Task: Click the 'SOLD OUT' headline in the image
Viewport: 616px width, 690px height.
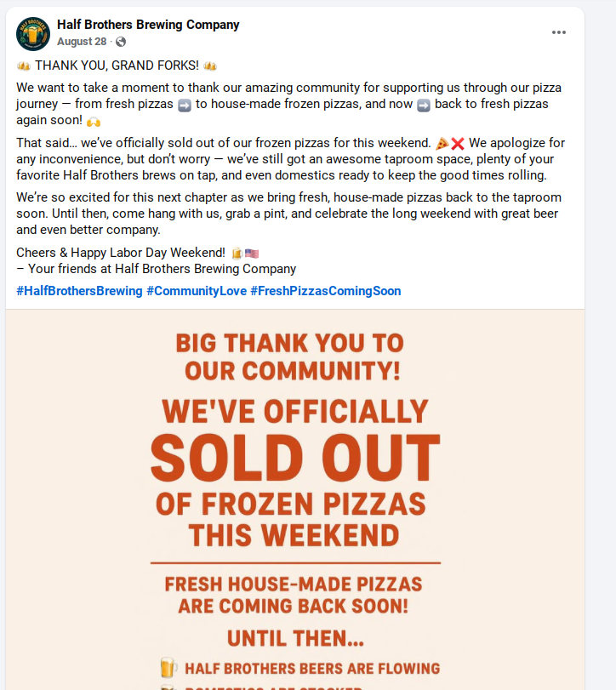Action: [x=295, y=458]
